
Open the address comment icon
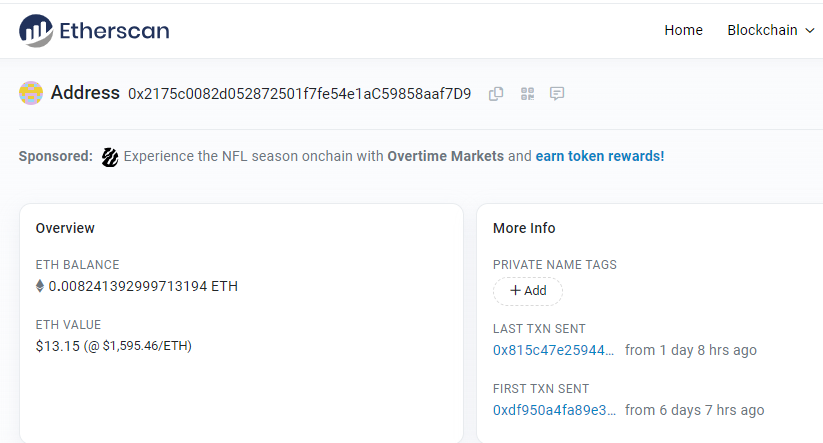click(x=557, y=94)
